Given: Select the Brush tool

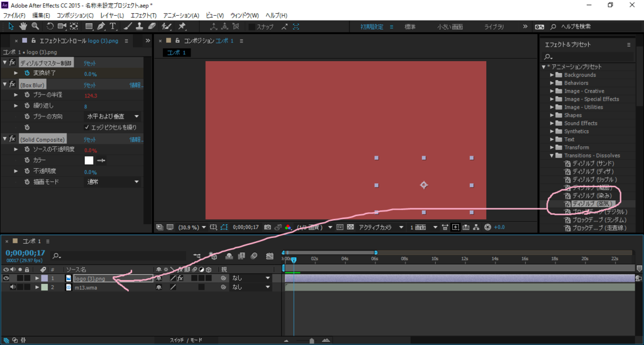Looking at the screenshot, I should pos(128,26).
